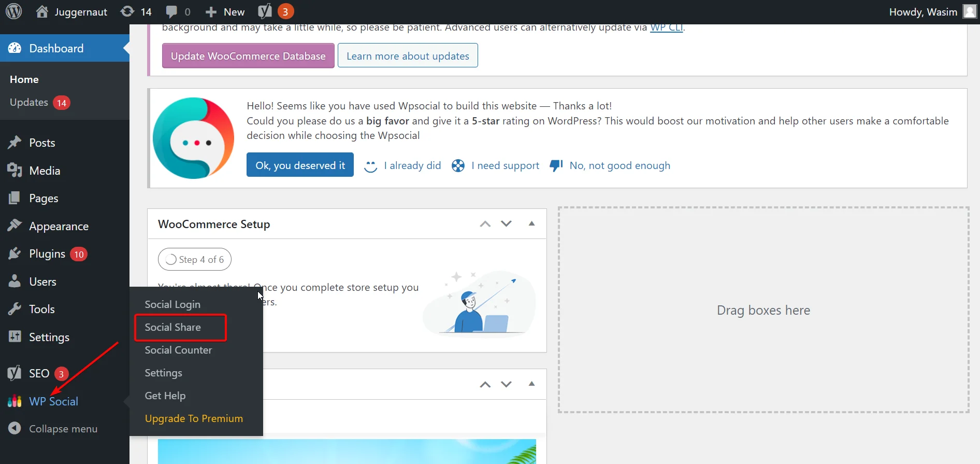Open the Juggernaut site home icon
The width and height of the screenshot is (980, 464).
[42, 11]
